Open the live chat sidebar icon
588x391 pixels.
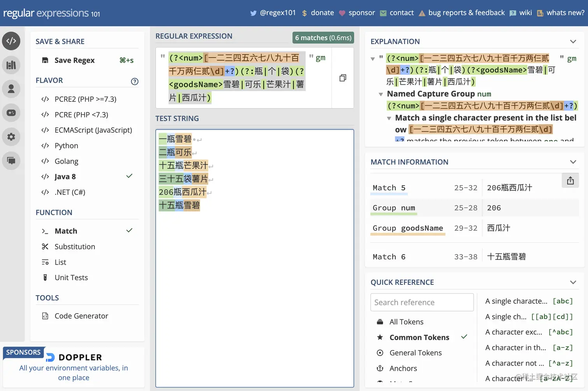click(x=11, y=161)
